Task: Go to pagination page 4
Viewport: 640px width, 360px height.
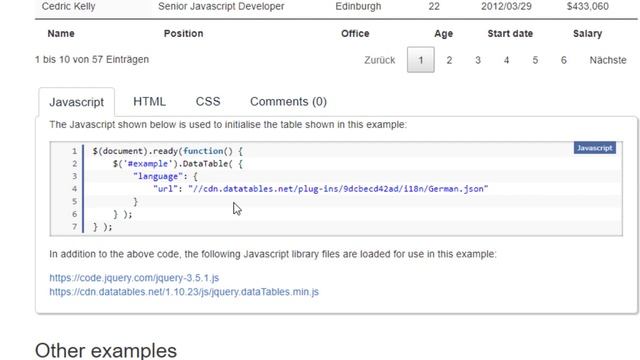Action: (506, 60)
